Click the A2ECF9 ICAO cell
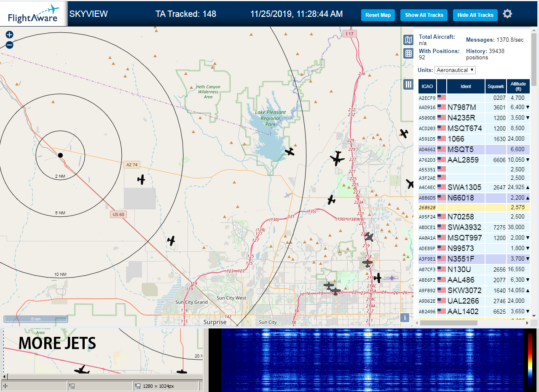Viewport: 539px width, 392px height. (427, 98)
